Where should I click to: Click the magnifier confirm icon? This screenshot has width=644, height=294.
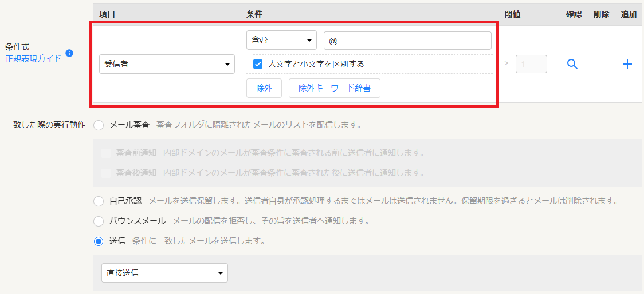[x=572, y=64]
